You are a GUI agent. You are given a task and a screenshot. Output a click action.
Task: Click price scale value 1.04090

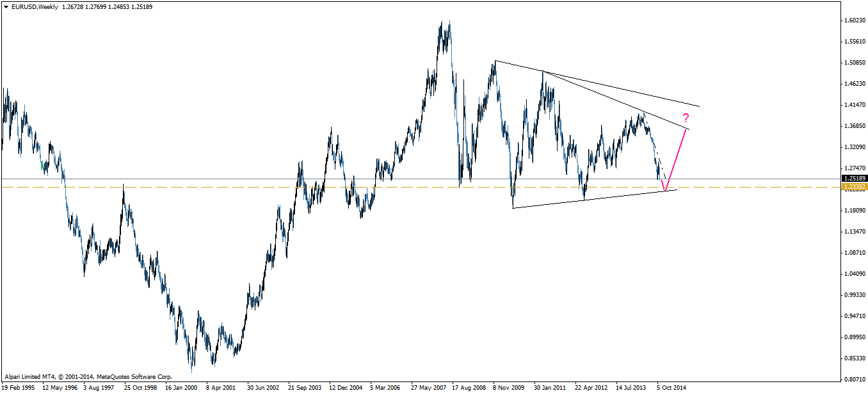pos(856,274)
